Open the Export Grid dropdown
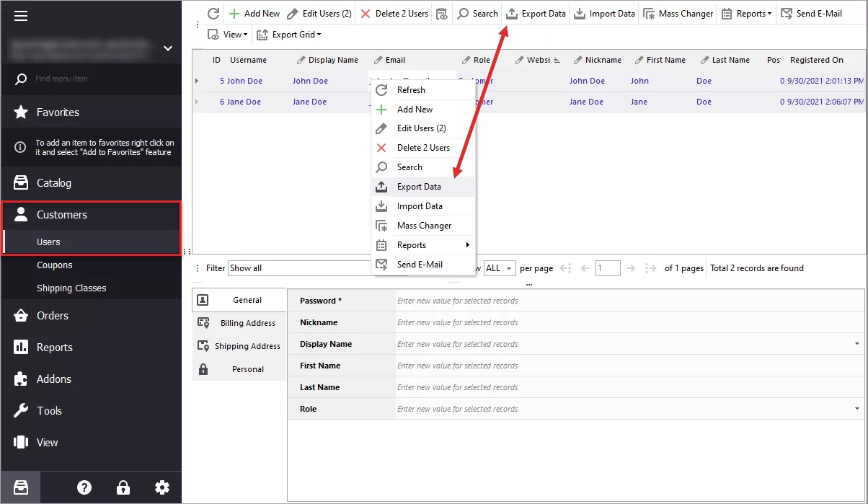This screenshot has height=504, width=868. 288,34
